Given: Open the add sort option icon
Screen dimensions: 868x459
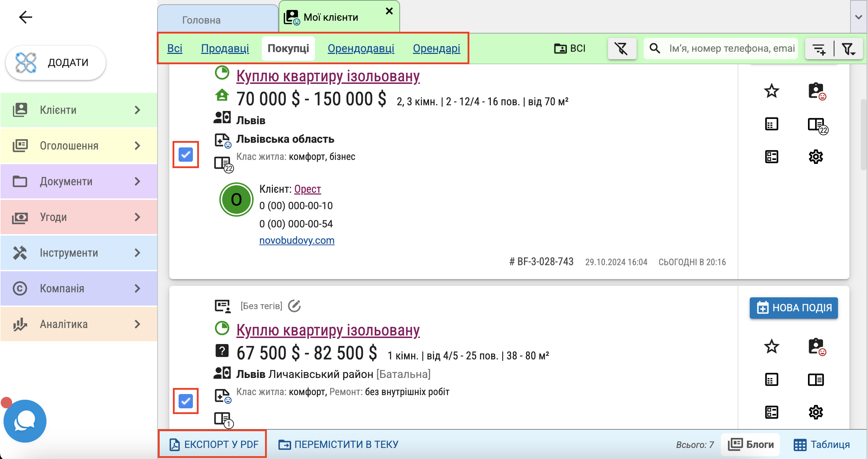Looking at the screenshot, I should point(819,49).
